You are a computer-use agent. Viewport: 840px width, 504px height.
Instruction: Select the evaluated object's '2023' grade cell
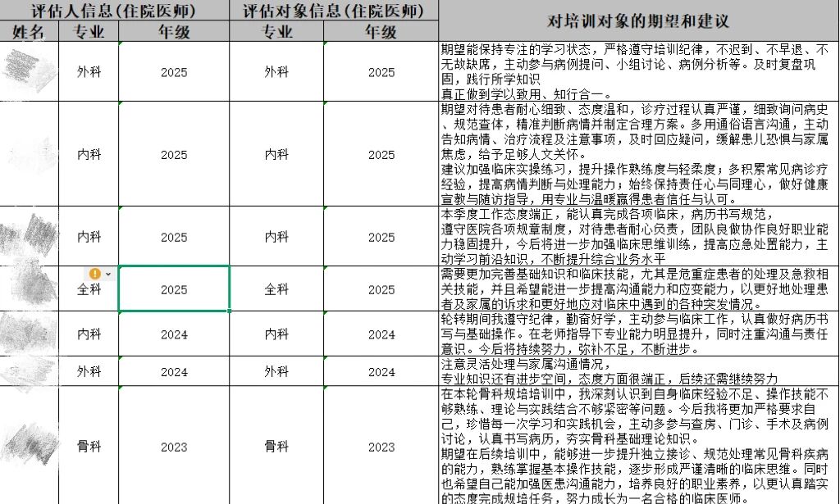point(381,447)
